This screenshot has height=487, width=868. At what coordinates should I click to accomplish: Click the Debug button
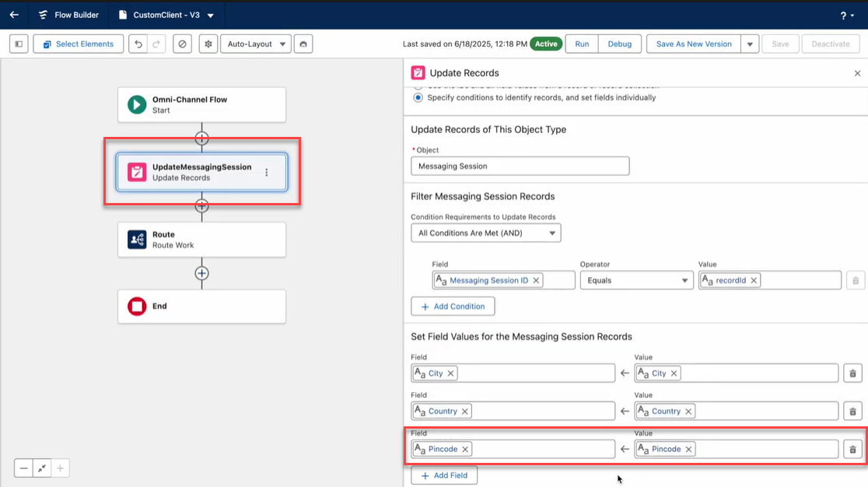(619, 44)
